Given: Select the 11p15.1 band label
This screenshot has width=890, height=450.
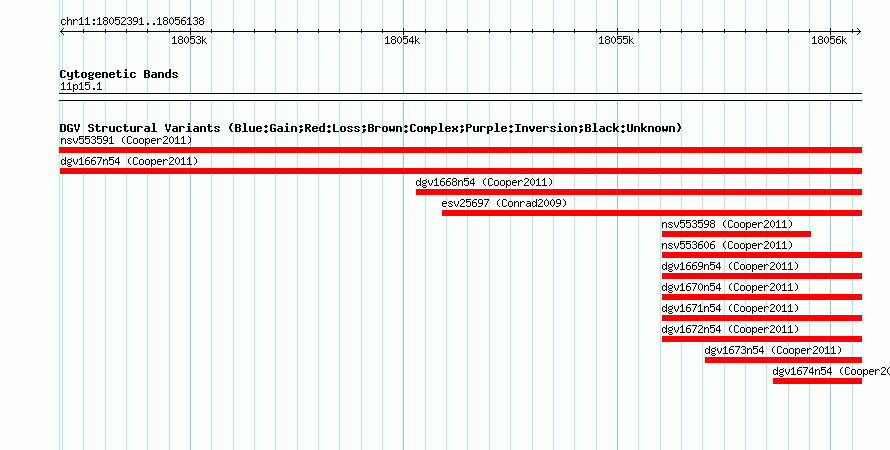Looking at the screenshot, I should [81, 87].
